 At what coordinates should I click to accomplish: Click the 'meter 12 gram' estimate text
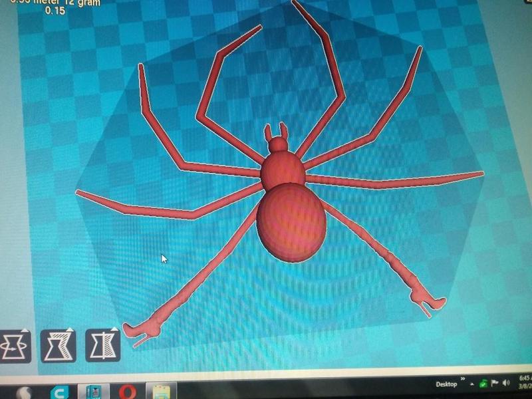[66, 3]
